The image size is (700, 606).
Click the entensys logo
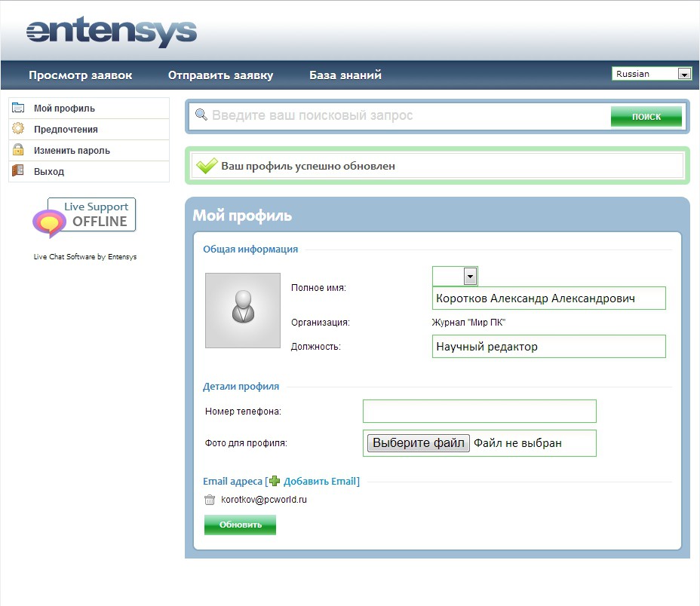click(x=111, y=32)
